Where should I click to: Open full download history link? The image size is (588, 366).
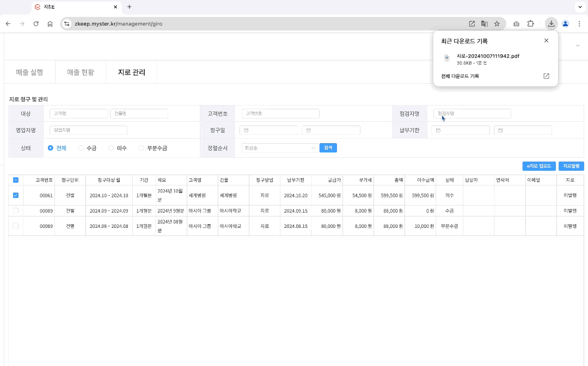pyautogui.click(x=460, y=76)
